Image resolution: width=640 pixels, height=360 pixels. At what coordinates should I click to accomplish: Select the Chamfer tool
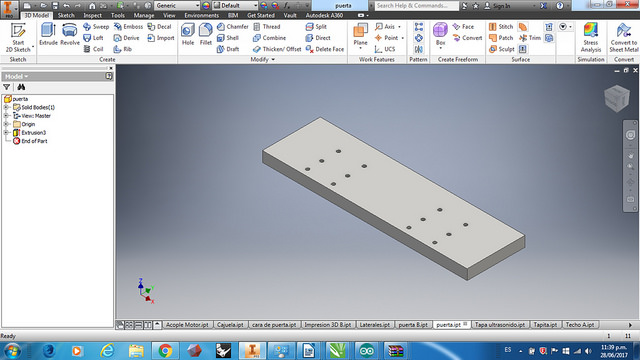pos(233,27)
